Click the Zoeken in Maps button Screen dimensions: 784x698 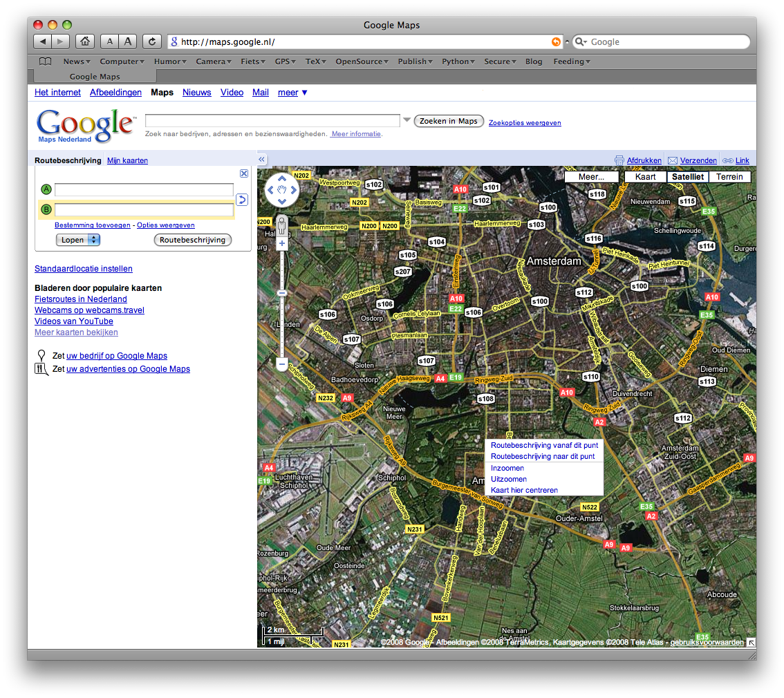[449, 121]
